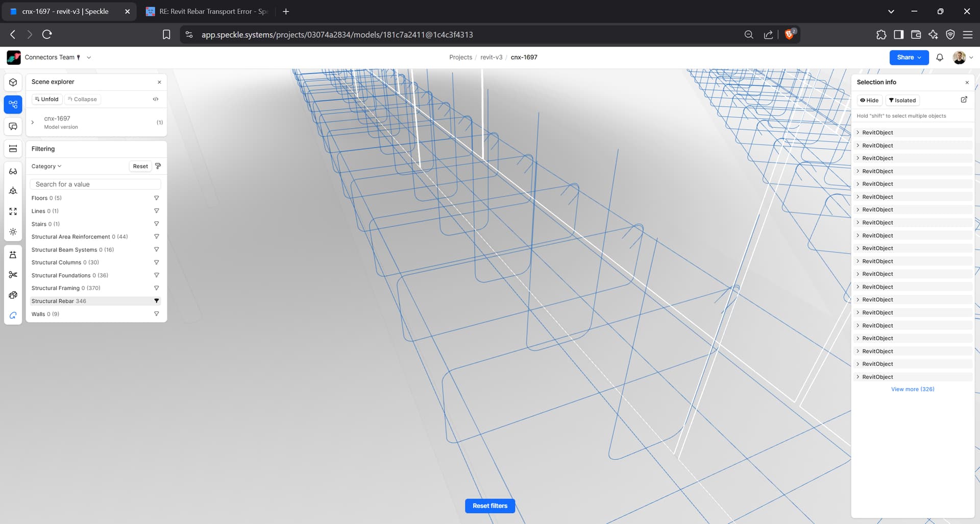Viewport: 980px width, 524px height.
Task: Open the browser extensions puzzle icon
Action: 881,34
